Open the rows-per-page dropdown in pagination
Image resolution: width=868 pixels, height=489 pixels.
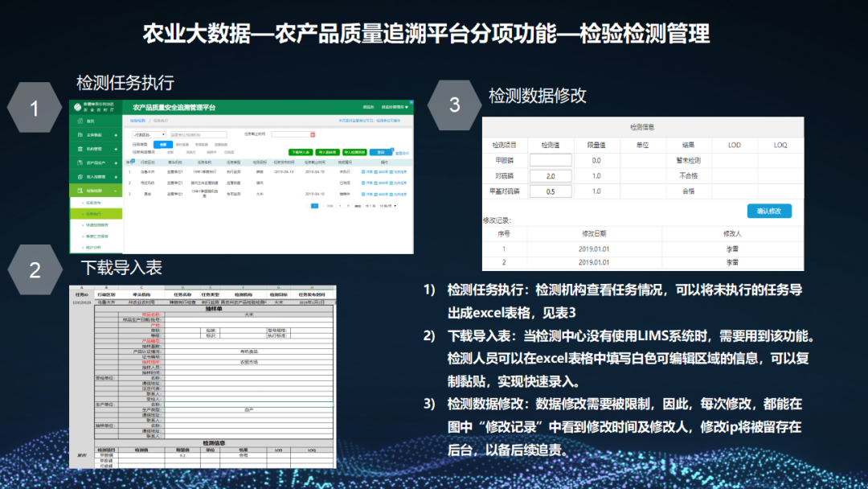point(387,206)
